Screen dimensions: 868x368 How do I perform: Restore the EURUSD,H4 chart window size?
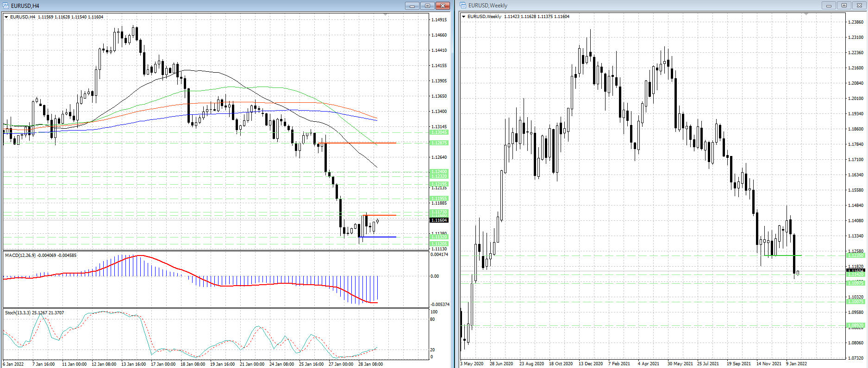point(427,6)
